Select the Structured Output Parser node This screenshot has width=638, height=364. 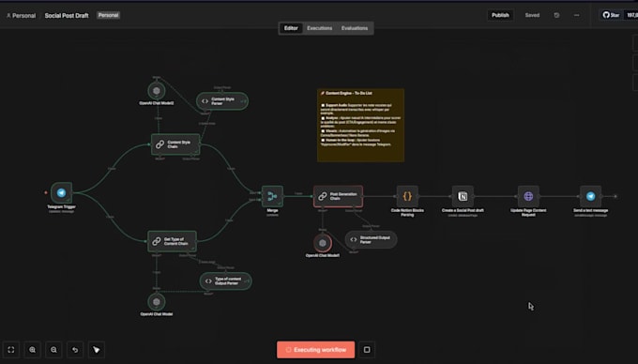tap(372, 239)
